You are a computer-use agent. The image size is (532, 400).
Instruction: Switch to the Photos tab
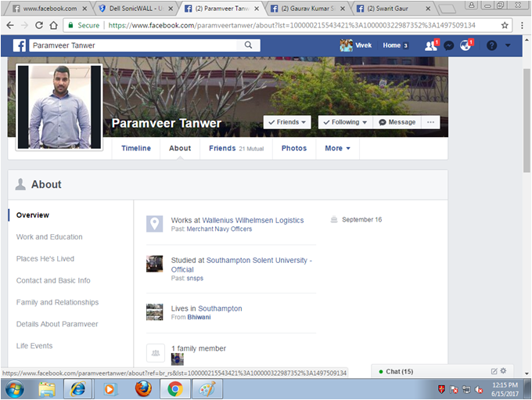tap(293, 148)
